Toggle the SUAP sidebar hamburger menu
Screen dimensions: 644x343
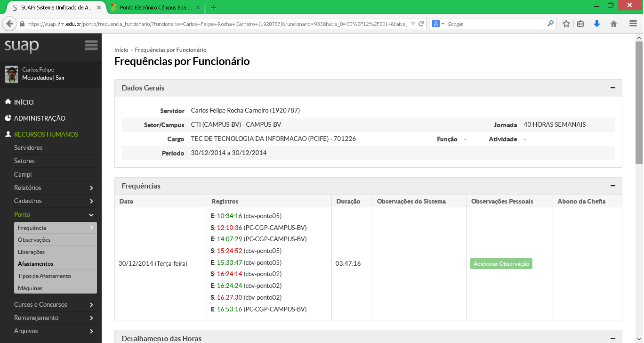91,45
